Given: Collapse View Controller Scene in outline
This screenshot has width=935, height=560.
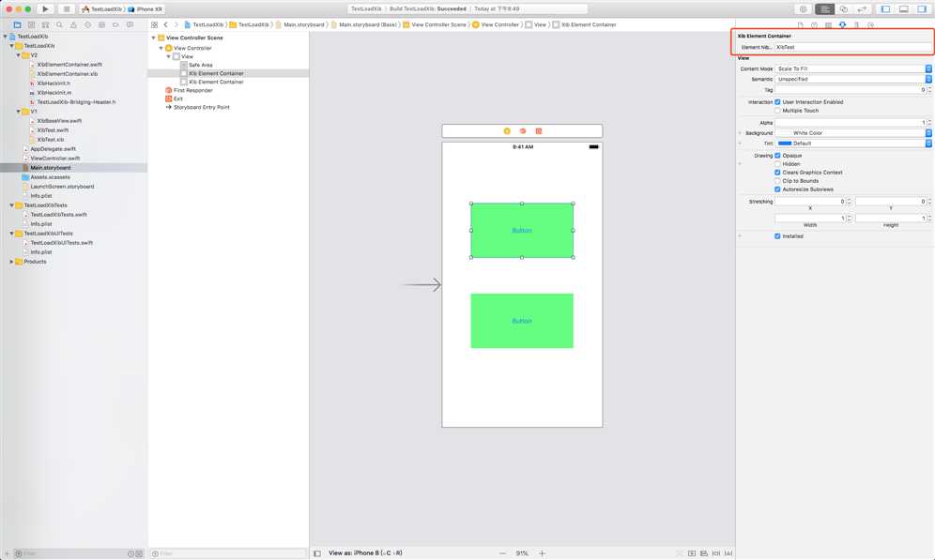Looking at the screenshot, I should pyautogui.click(x=154, y=38).
